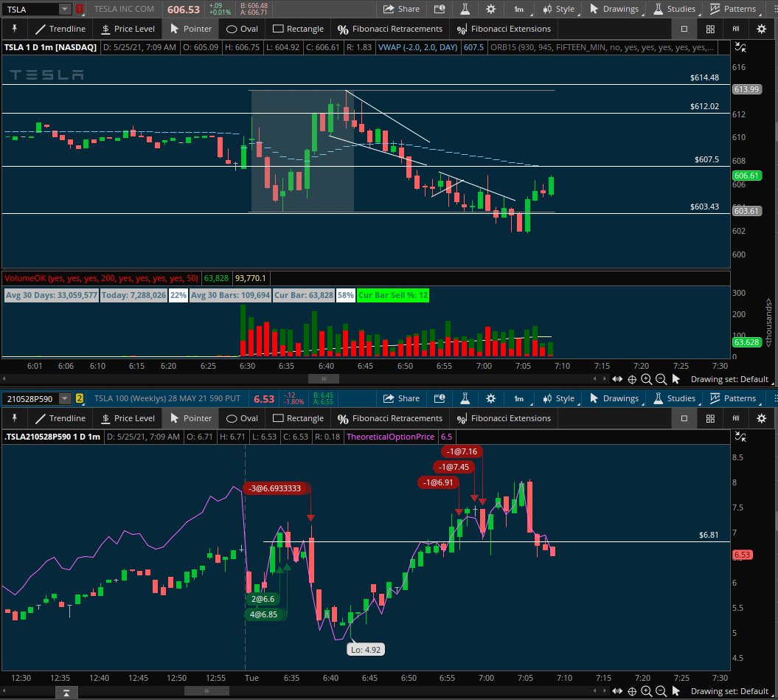Click the collapse arrows icon beside ORB15 study
778x700 pixels.
pyautogui.click(x=740, y=48)
